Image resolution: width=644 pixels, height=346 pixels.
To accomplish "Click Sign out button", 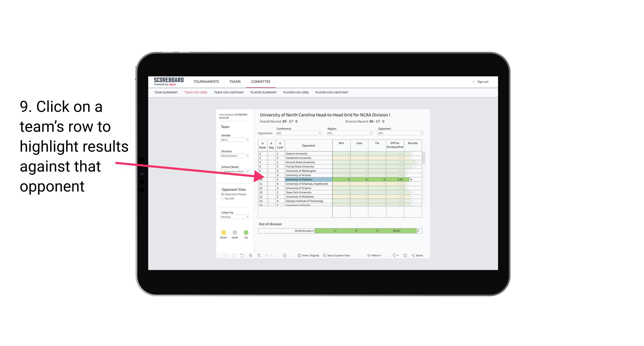I will (x=482, y=82).
